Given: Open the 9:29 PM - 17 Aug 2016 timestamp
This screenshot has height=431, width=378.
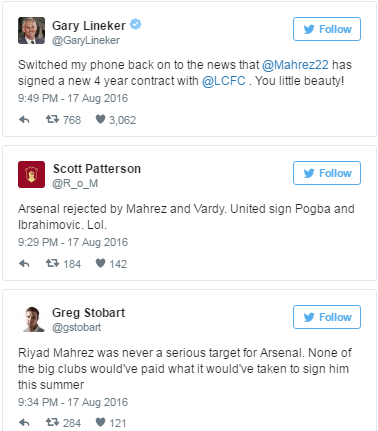Looking at the screenshot, I should (x=73, y=242).
